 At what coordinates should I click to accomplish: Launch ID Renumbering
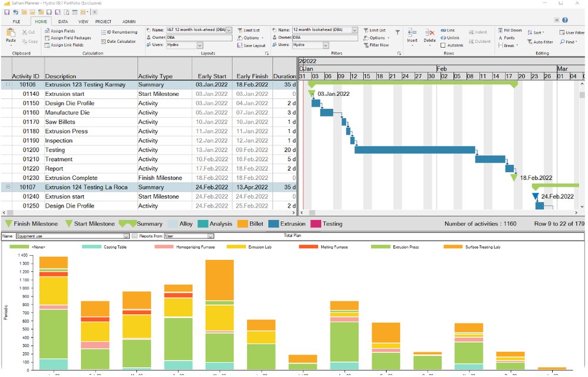pyautogui.click(x=119, y=32)
